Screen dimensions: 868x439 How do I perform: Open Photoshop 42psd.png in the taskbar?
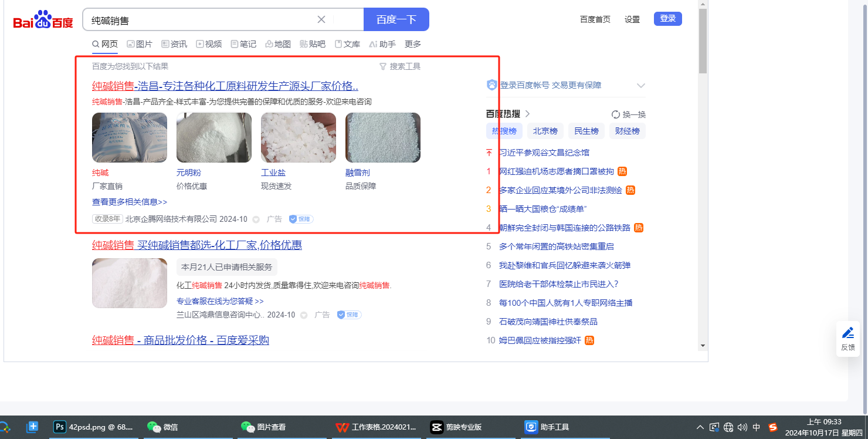pos(95,427)
